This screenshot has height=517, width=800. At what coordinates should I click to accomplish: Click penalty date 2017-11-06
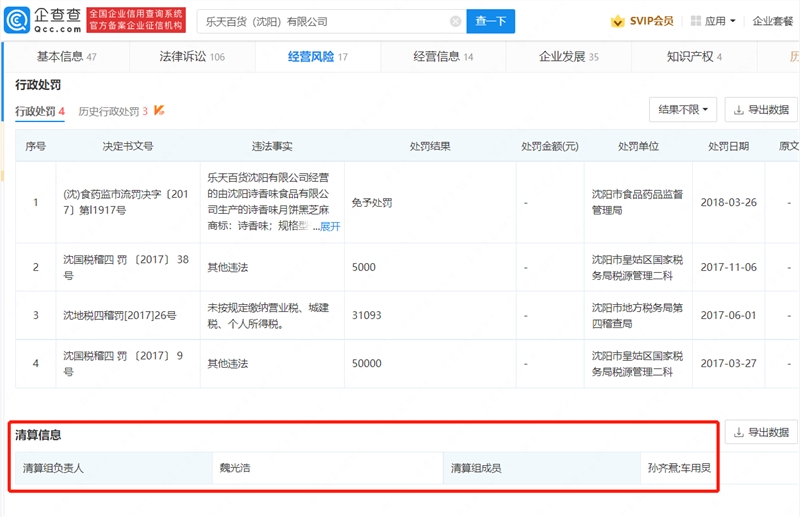point(728,267)
